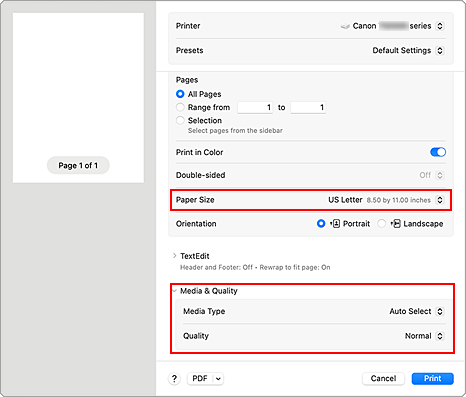Screen dimensions: 466x397
Task: Click the Print button
Action: pyautogui.click(x=432, y=379)
